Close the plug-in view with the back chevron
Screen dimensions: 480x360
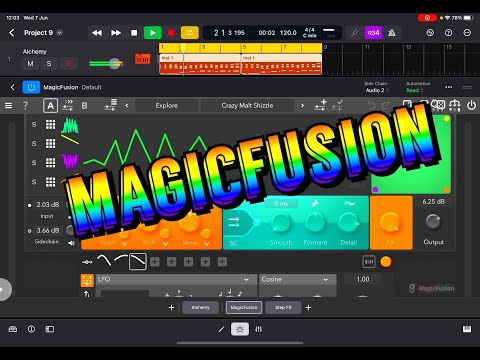coord(12,87)
